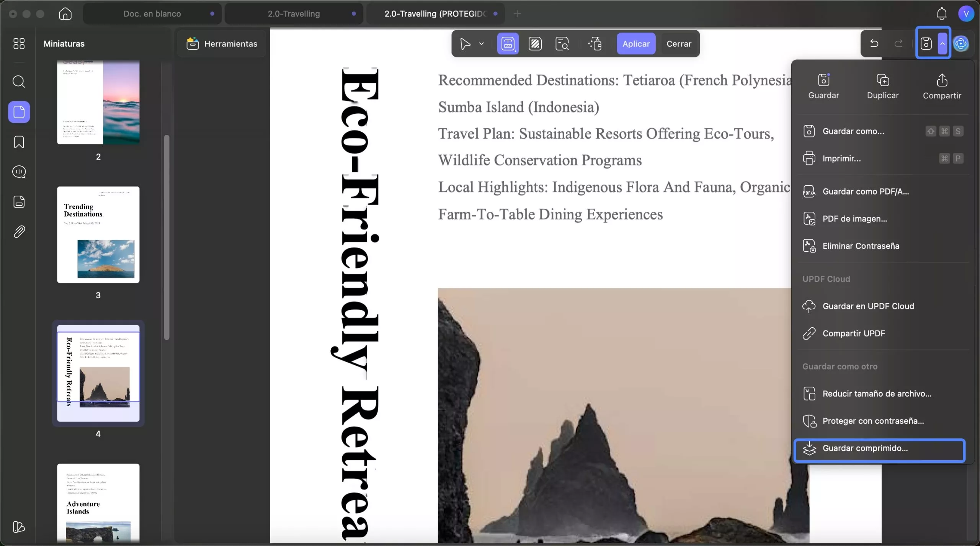This screenshot has height=546, width=980.
Task: Click Guardar icon in save menu
Action: [823, 87]
